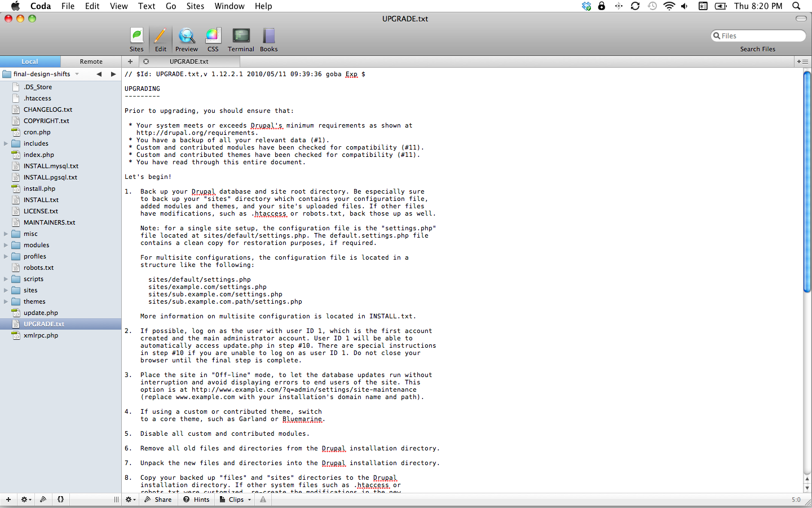Click the curly braces symbols icon
Viewport: 812px width, 508px height.
(x=60, y=500)
